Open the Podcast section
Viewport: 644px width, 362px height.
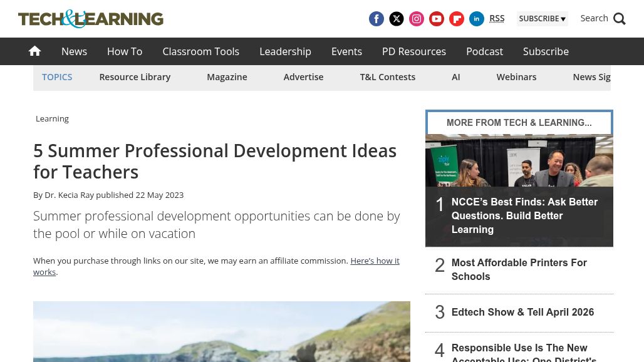tap(484, 51)
